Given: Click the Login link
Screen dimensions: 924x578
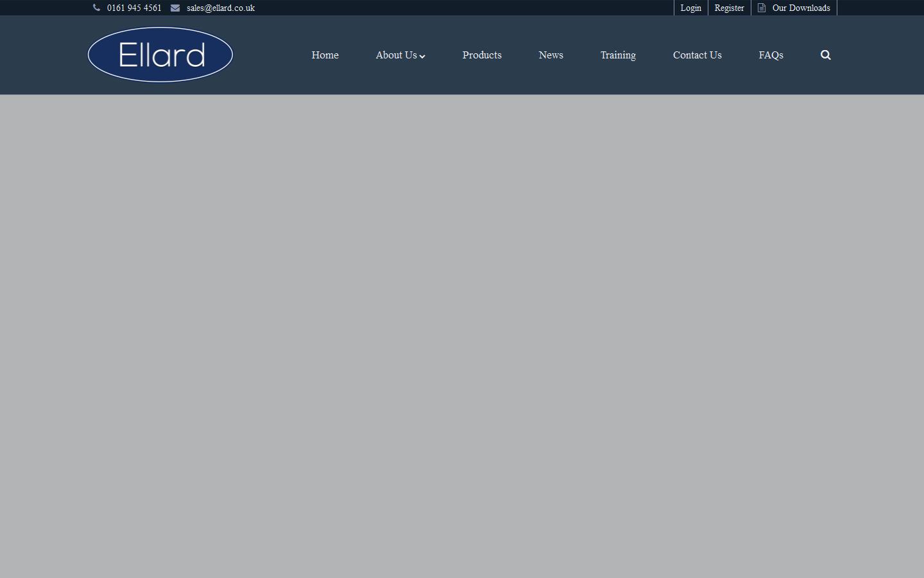Looking at the screenshot, I should pyautogui.click(x=690, y=8).
